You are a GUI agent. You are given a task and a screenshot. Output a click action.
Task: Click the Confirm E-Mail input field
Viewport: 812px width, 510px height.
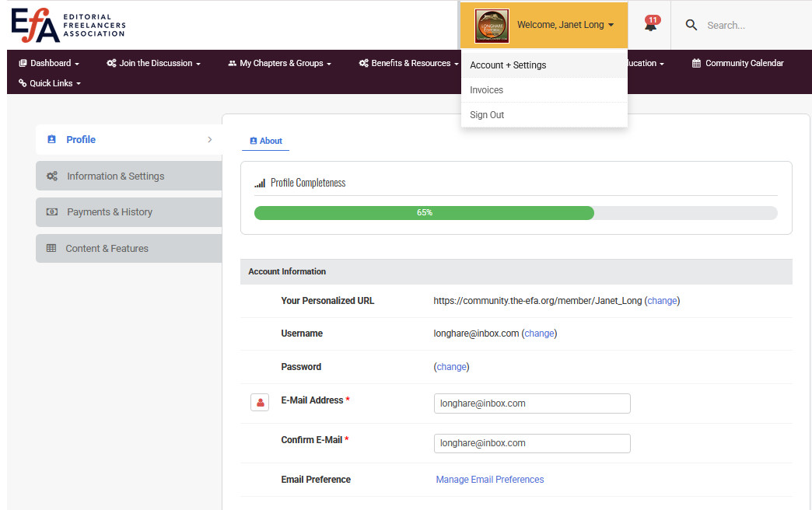click(x=532, y=443)
